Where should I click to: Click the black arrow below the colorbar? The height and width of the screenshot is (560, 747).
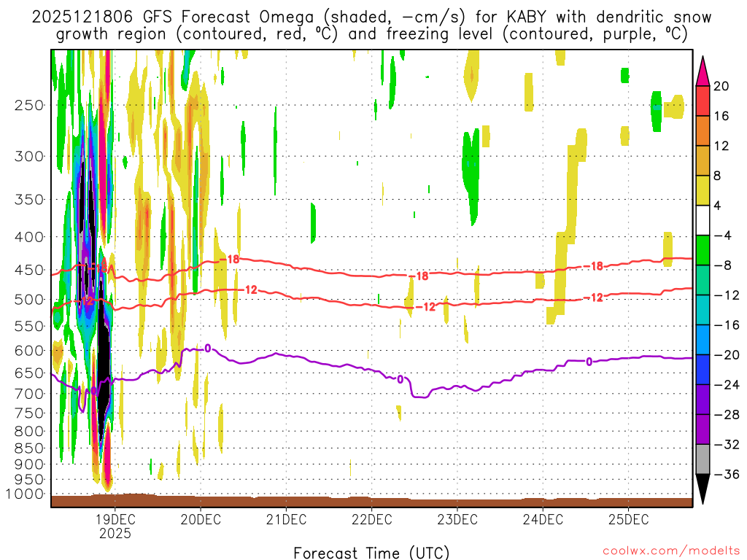[x=704, y=490]
